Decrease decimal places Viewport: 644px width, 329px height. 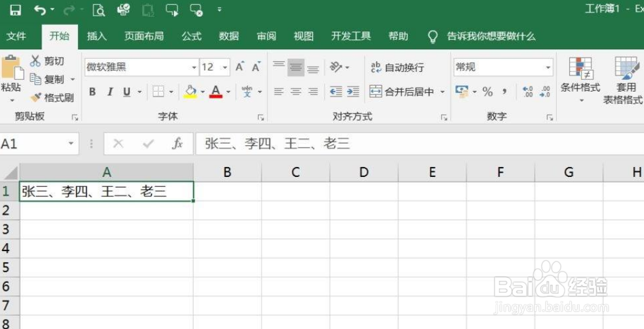545,92
